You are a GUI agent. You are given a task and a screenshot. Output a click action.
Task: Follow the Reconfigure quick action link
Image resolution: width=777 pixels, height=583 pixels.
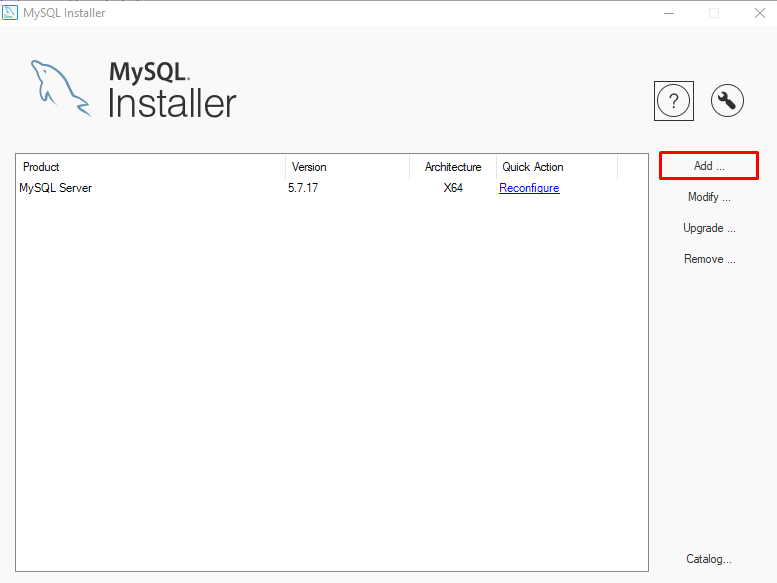coord(529,188)
